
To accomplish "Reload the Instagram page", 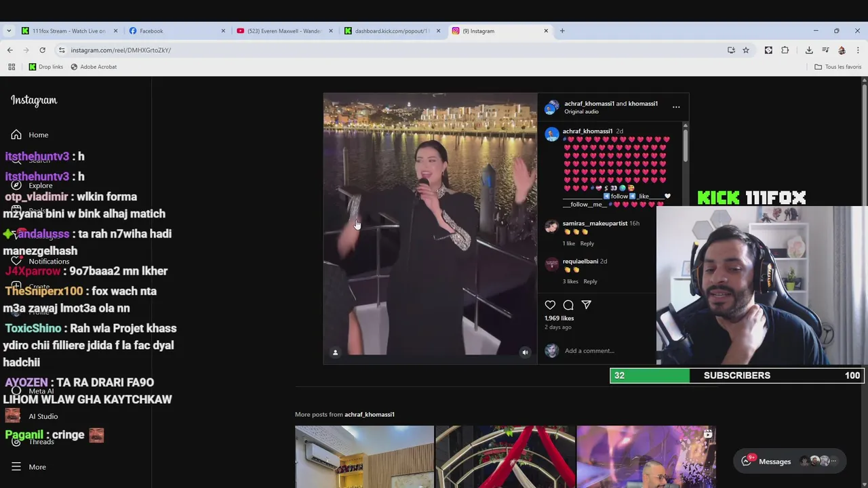I will (42, 50).
